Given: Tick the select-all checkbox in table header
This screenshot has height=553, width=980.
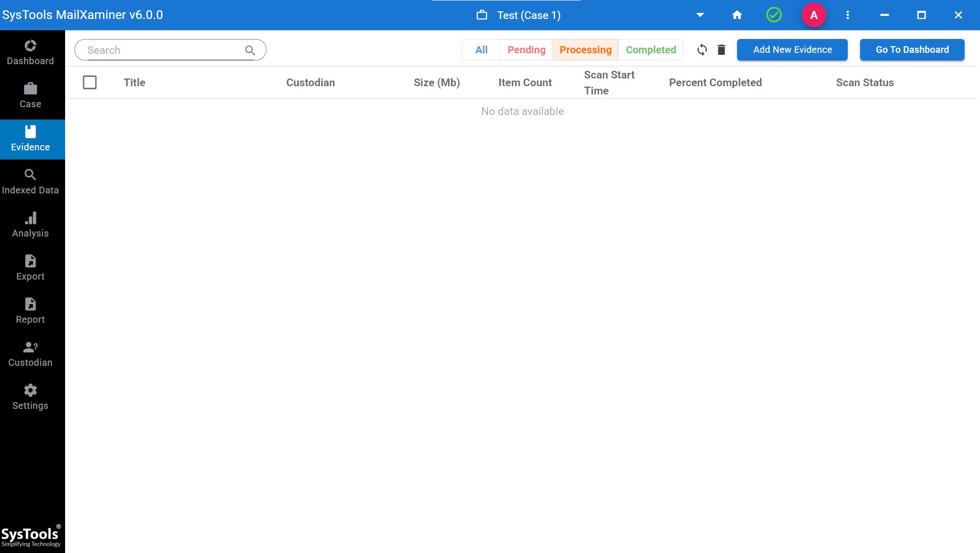Looking at the screenshot, I should click(x=90, y=83).
